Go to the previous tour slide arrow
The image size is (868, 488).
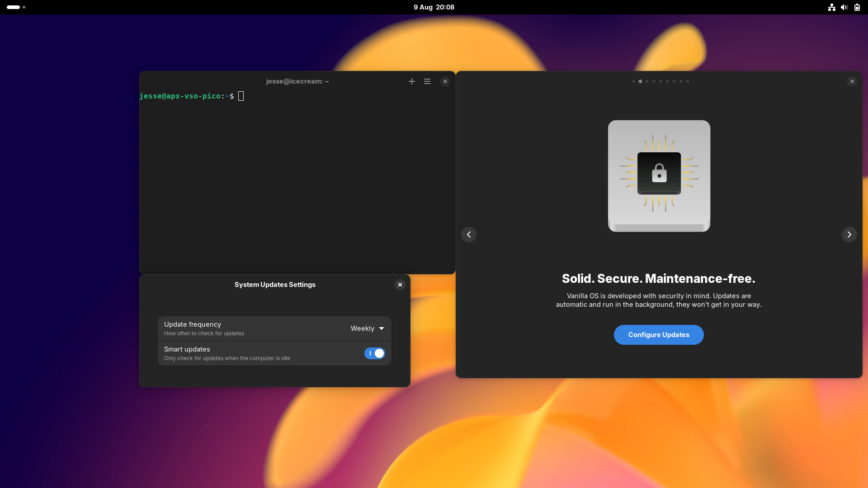[x=469, y=234]
